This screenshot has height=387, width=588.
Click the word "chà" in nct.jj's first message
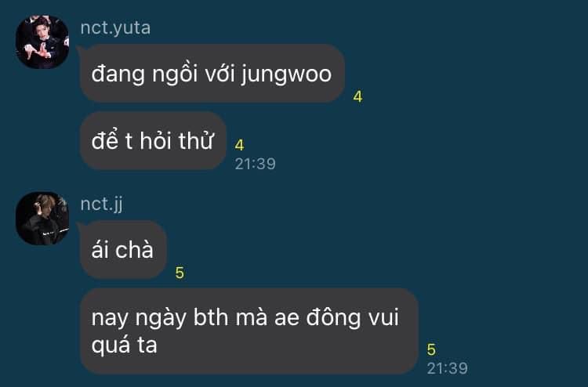coord(135,250)
